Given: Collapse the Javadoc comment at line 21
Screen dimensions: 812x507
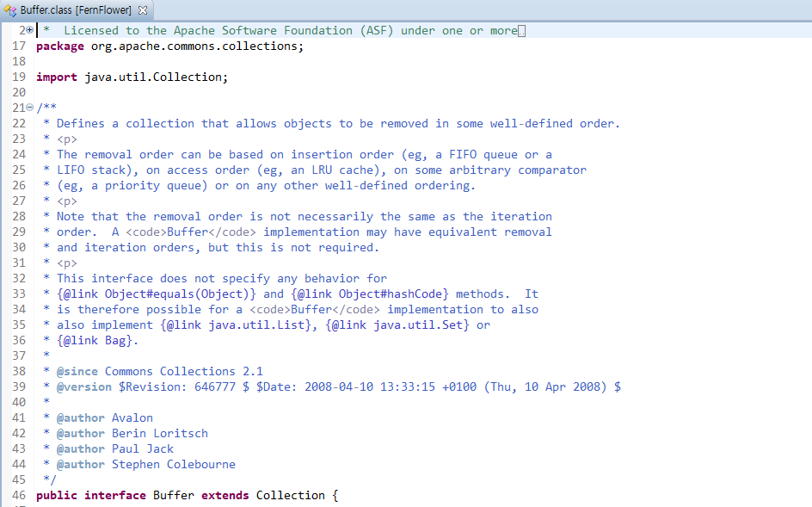Looking at the screenshot, I should (30, 108).
